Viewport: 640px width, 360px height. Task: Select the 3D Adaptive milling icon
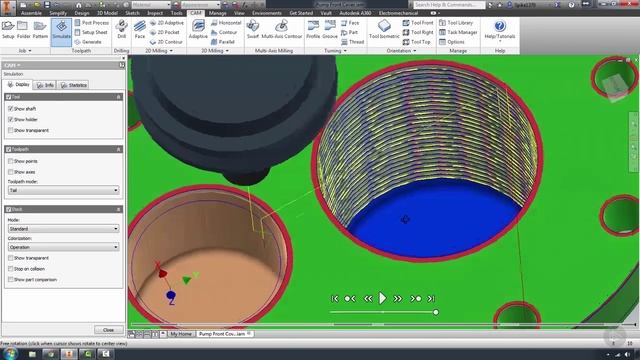tap(198, 29)
